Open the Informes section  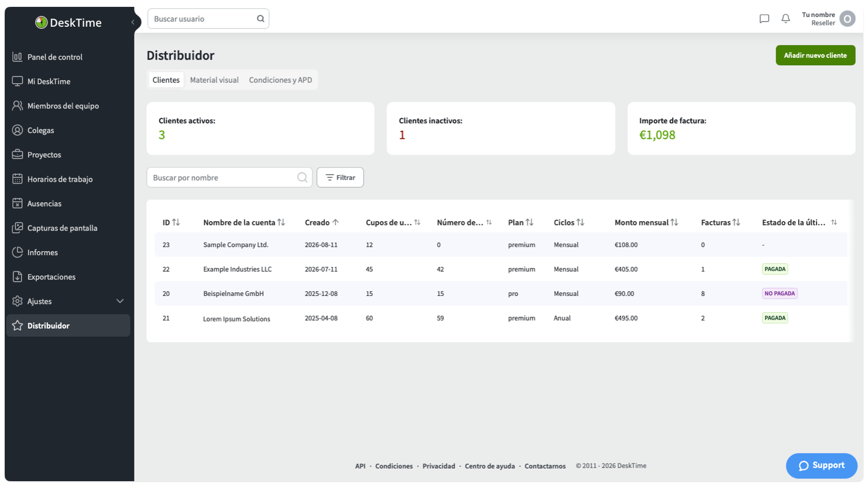pyautogui.click(x=68, y=252)
